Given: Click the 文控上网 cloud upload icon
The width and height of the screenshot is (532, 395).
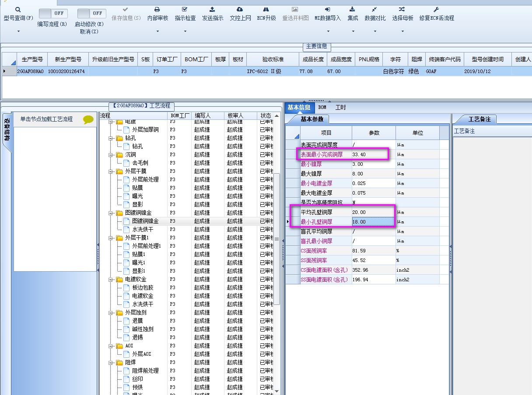Looking at the screenshot, I should 240,9.
